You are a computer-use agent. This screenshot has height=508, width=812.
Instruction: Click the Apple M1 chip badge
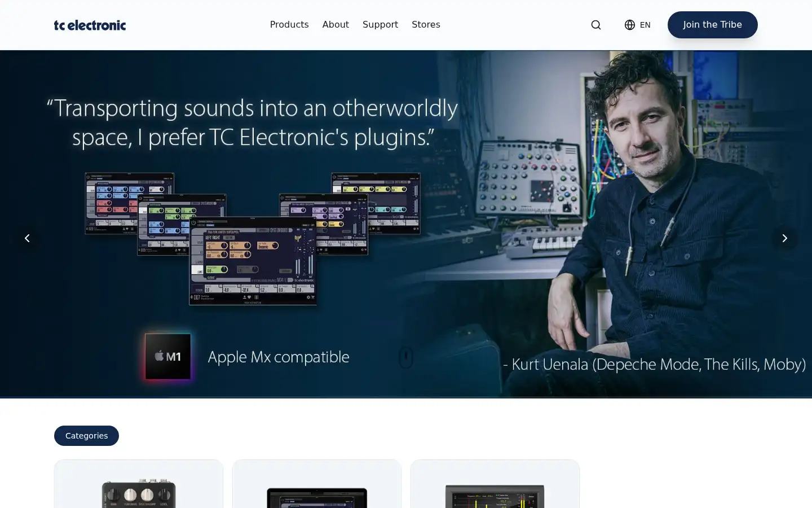tap(167, 356)
